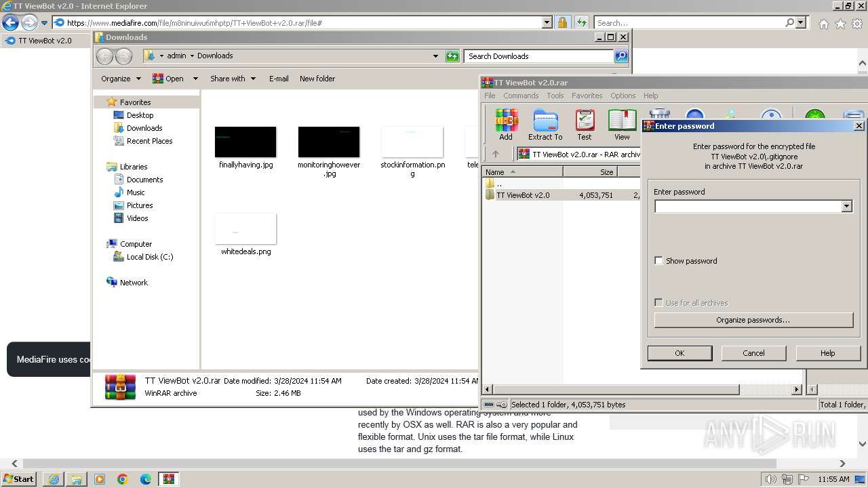
Task: Open the Documents library
Action: [144, 180]
